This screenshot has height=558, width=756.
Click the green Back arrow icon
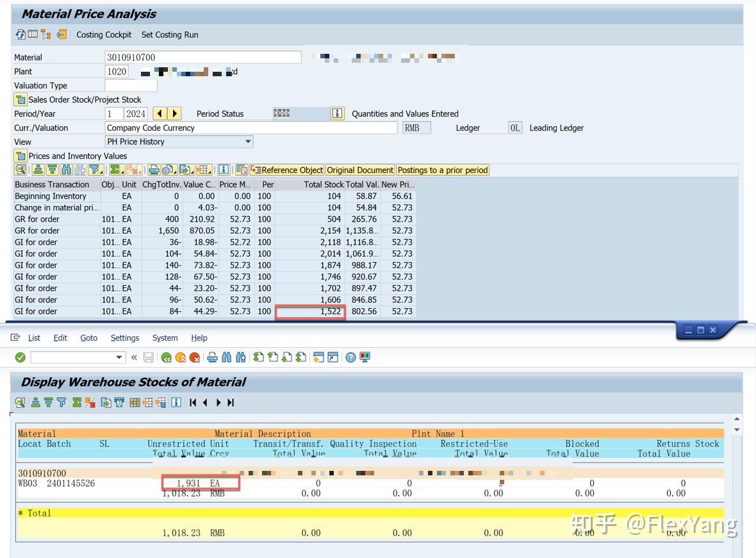point(167,357)
